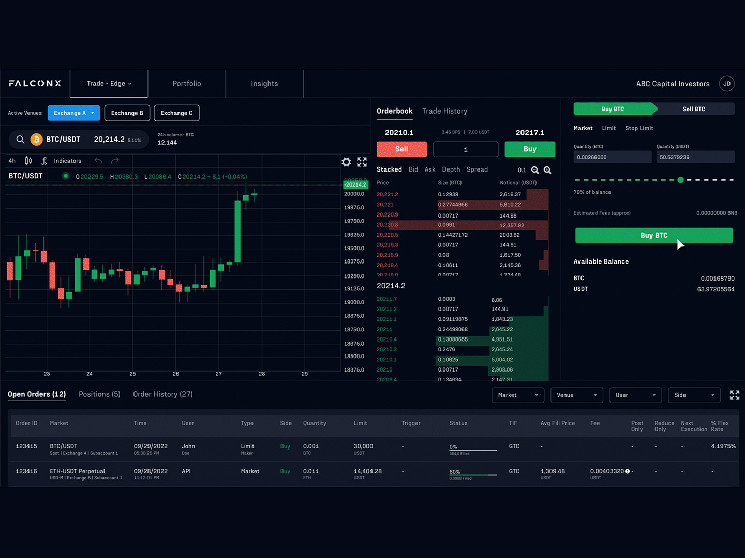Open the JD user avatar menu
The height and width of the screenshot is (558, 745).
pyautogui.click(x=726, y=84)
